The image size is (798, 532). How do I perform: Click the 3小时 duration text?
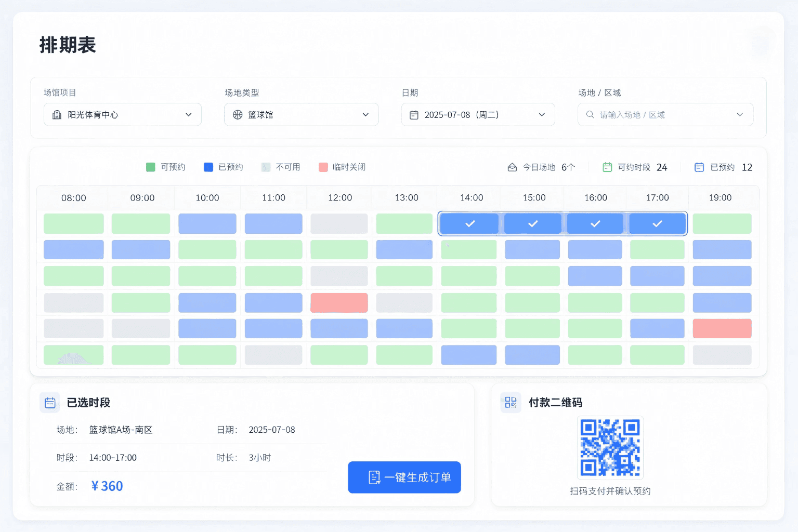tap(260, 458)
